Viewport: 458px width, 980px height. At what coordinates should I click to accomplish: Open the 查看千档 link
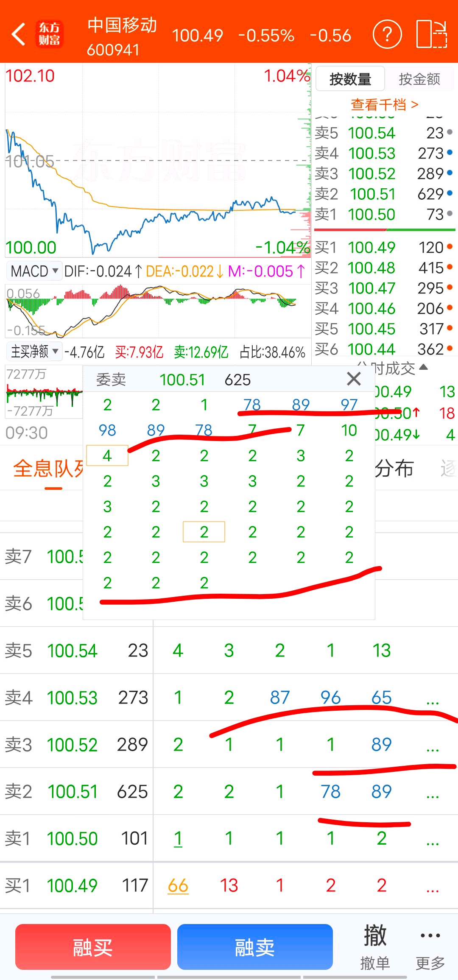[385, 104]
